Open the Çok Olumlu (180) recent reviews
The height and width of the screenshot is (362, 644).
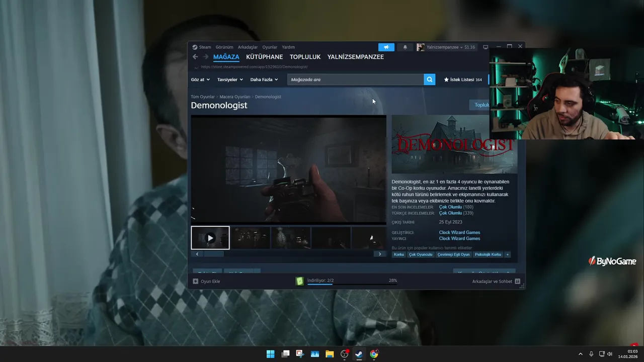456,207
